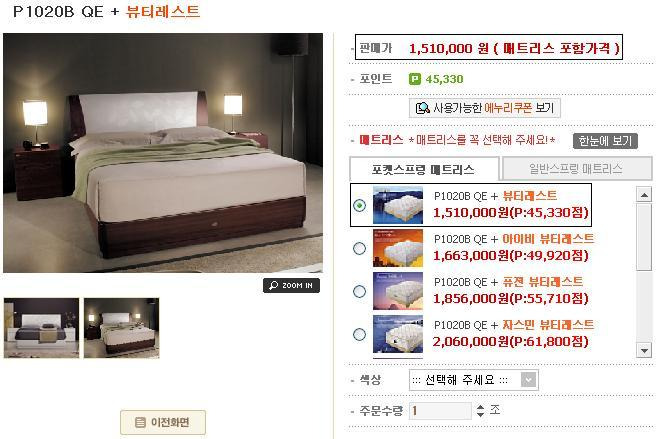Screen dimensions: 658x439
Task: Switch to 일반스프링 매트리스 tab
Action: pyautogui.click(x=577, y=169)
